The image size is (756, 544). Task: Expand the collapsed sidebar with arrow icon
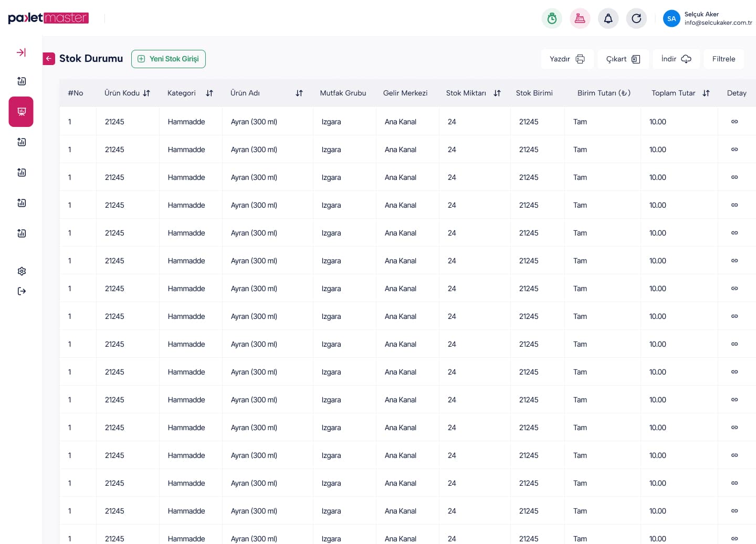pos(21,52)
